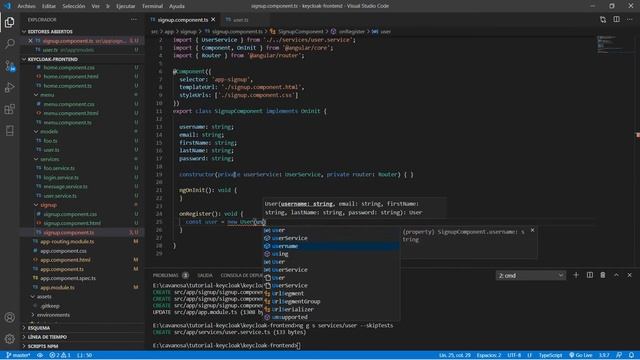Open the Ver menu
Screen dimensions: 640x360
pos(96,6)
